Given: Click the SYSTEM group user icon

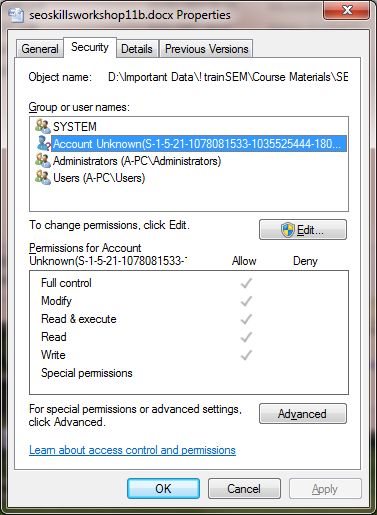Looking at the screenshot, I should tap(43, 126).
